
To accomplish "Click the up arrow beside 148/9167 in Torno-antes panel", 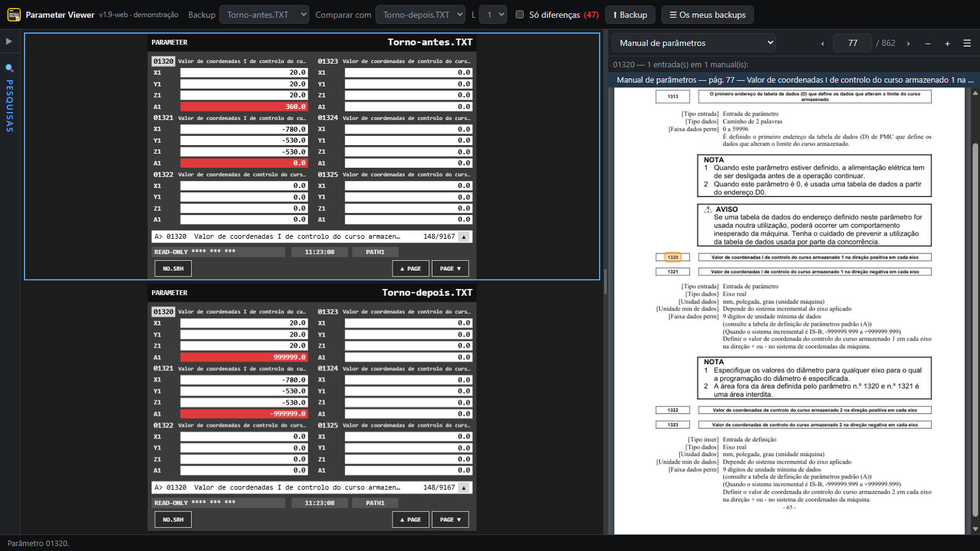I will pos(464,237).
